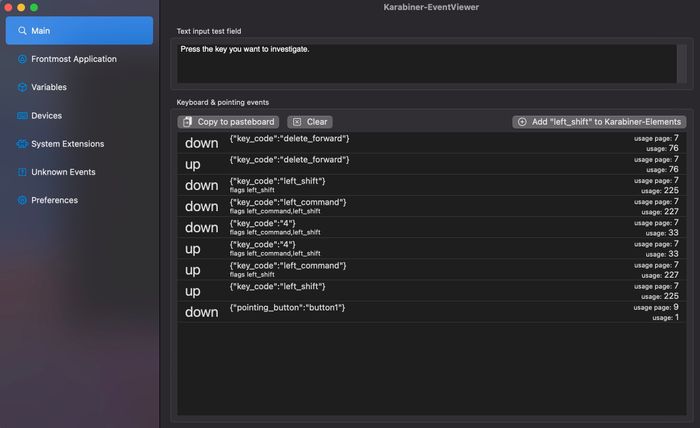Click the Unknown Events icon

(x=22, y=172)
